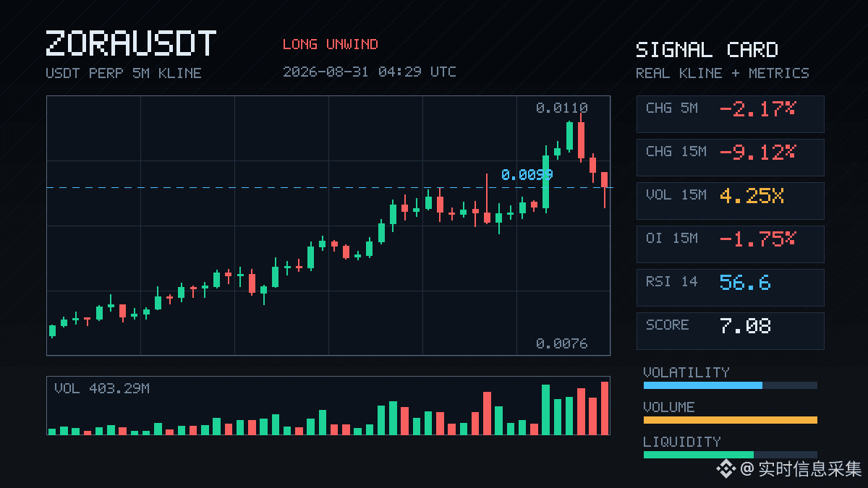Click the tallest green volume bar
868x488 pixels.
click(x=545, y=409)
